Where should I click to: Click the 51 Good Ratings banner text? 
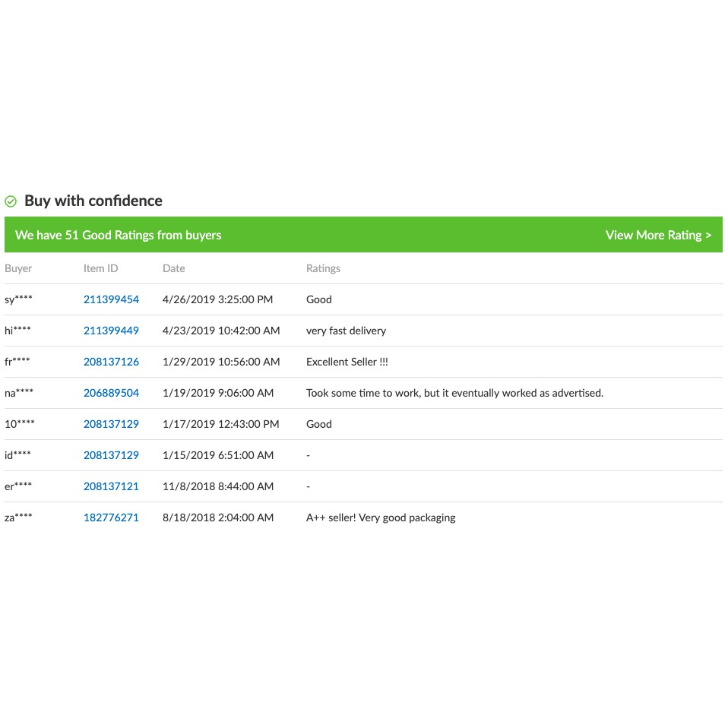pyautogui.click(x=119, y=235)
